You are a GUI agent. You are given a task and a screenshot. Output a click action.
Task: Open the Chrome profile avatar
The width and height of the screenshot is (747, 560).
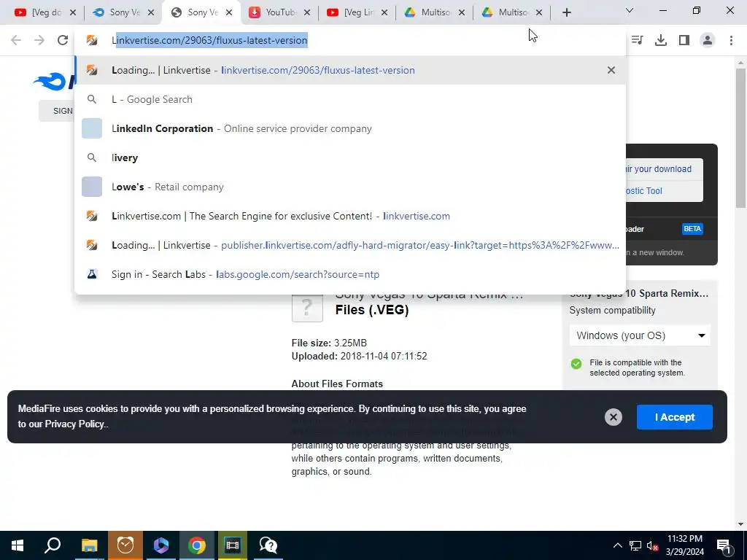(x=708, y=41)
